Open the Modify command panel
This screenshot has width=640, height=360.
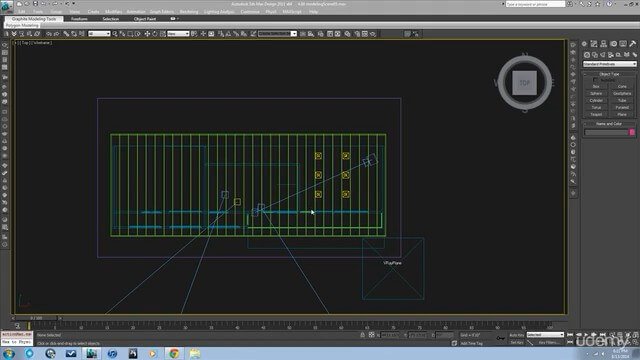[594, 44]
